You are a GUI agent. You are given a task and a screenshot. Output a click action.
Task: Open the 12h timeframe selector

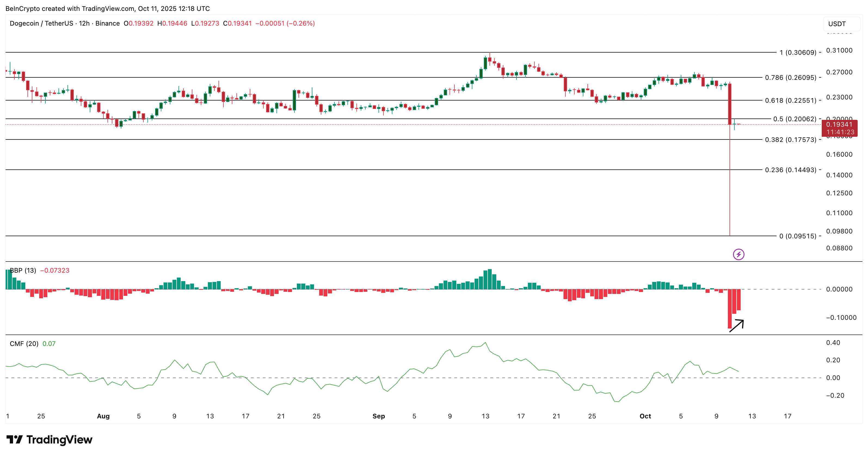point(84,23)
